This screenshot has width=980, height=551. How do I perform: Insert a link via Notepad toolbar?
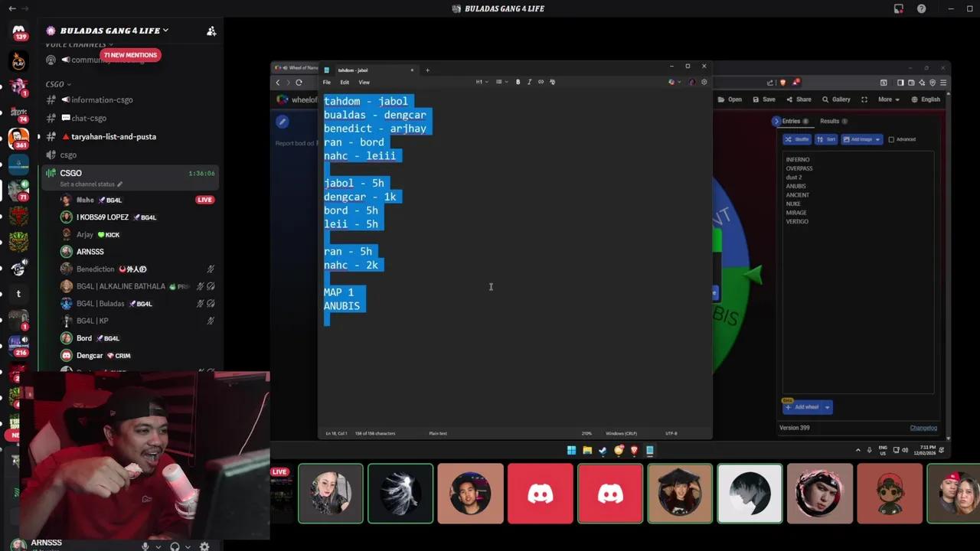click(541, 82)
